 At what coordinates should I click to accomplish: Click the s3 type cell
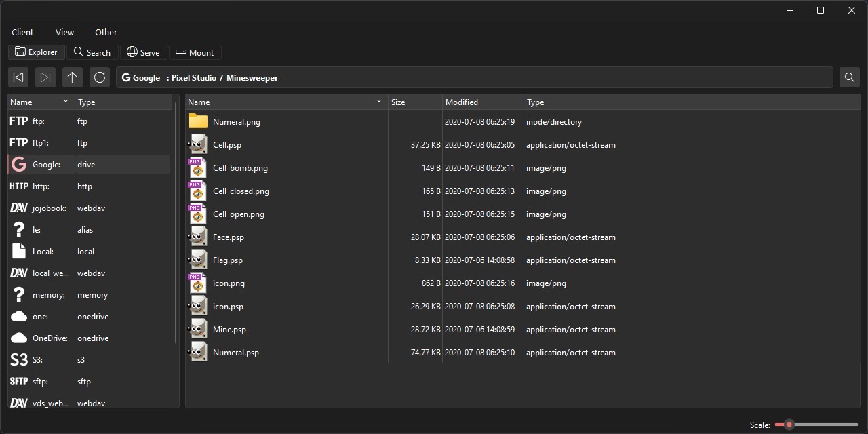coord(81,360)
